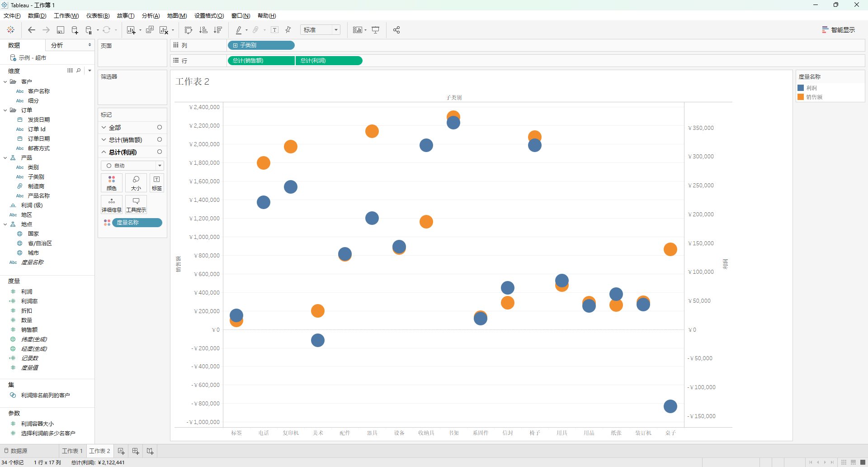Open the 标准 fit view dropdown

pyautogui.click(x=320, y=30)
